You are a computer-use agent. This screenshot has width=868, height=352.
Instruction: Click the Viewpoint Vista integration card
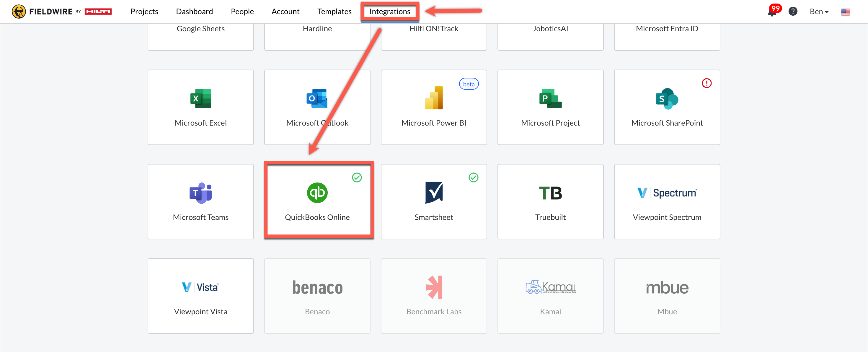coord(200,295)
